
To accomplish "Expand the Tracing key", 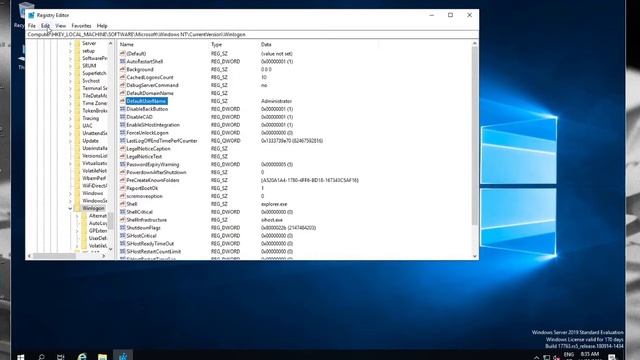I will [x=70, y=118].
